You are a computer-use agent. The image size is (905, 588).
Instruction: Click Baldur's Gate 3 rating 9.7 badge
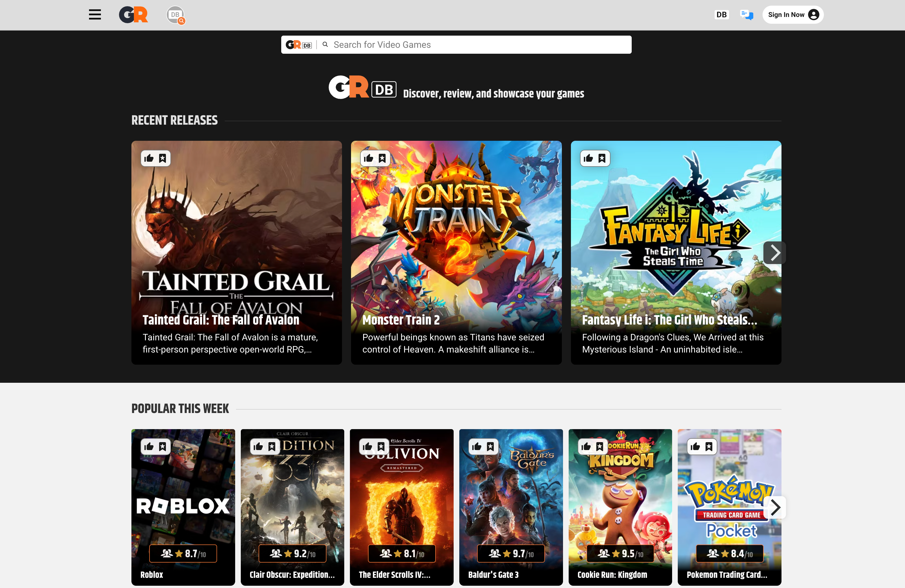click(511, 554)
